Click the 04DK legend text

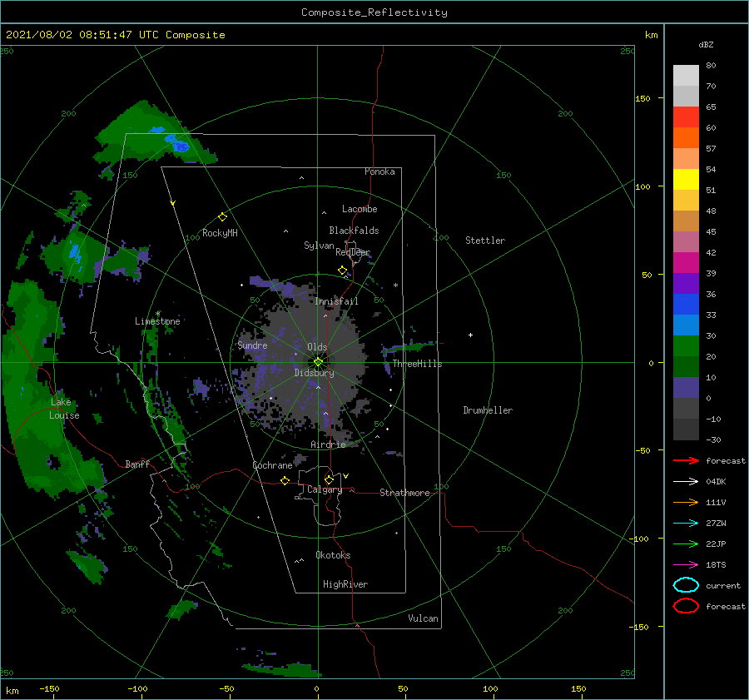(716, 482)
